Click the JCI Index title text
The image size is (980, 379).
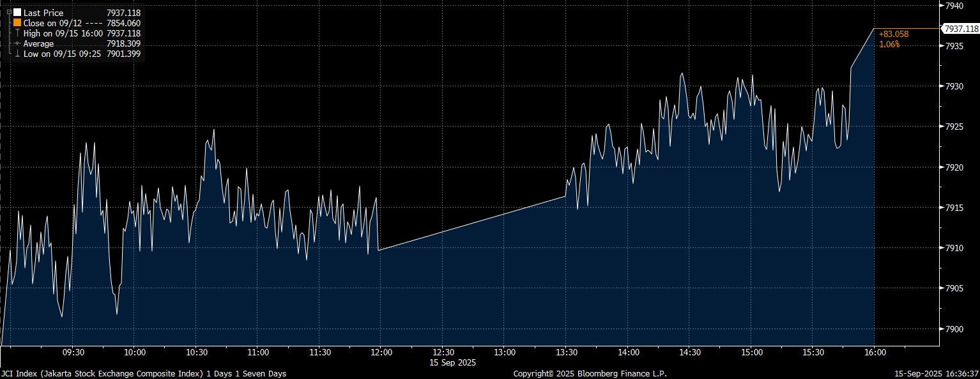pos(144,373)
